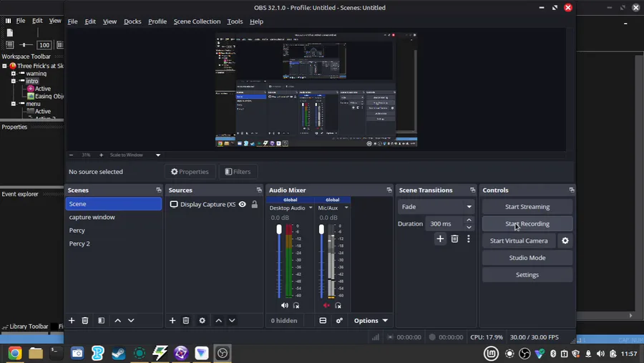Collapse intro tree node in background window
Image resolution: width=644 pixels, height=363 pixels.
tap(13, 81)
